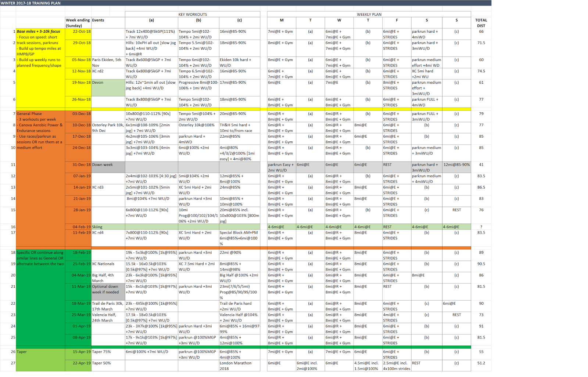This screenshot has width=588, height=377.
Task: Click the 'parkrun medium effort +4mi WD' cell
Action: (x=426, y=62)
